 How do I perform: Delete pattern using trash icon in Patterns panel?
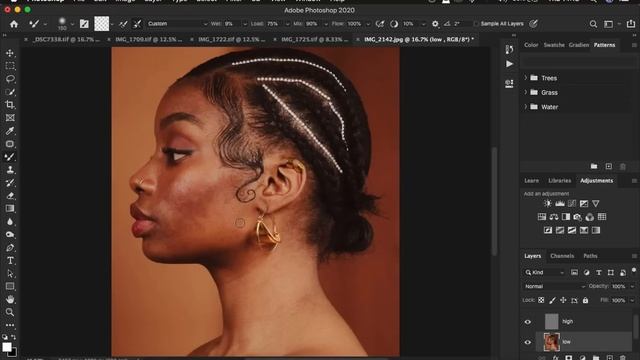coord(623,167)
